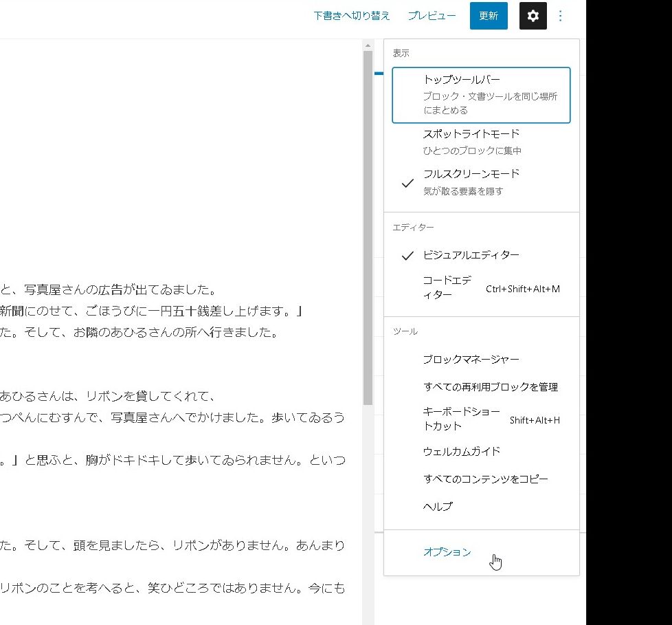
Task: Open the プレビュー dropdown
Action: pos(432,16)
